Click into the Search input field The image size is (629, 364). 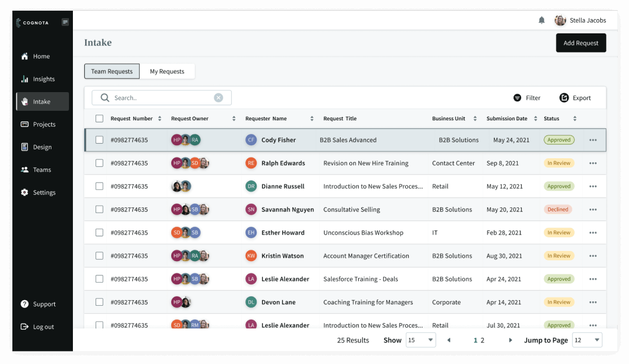(x=161, y=98)
